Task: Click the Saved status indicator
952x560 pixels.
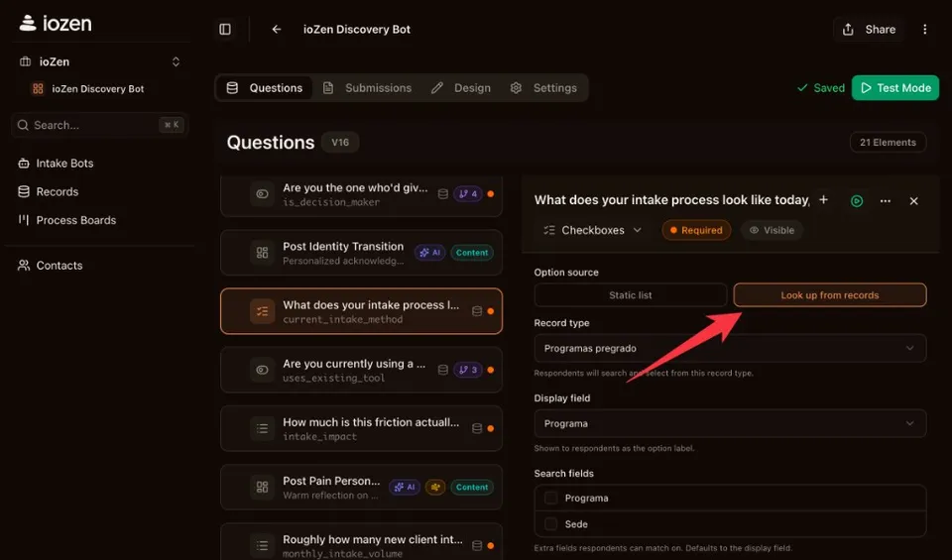Action: point(821,88)
